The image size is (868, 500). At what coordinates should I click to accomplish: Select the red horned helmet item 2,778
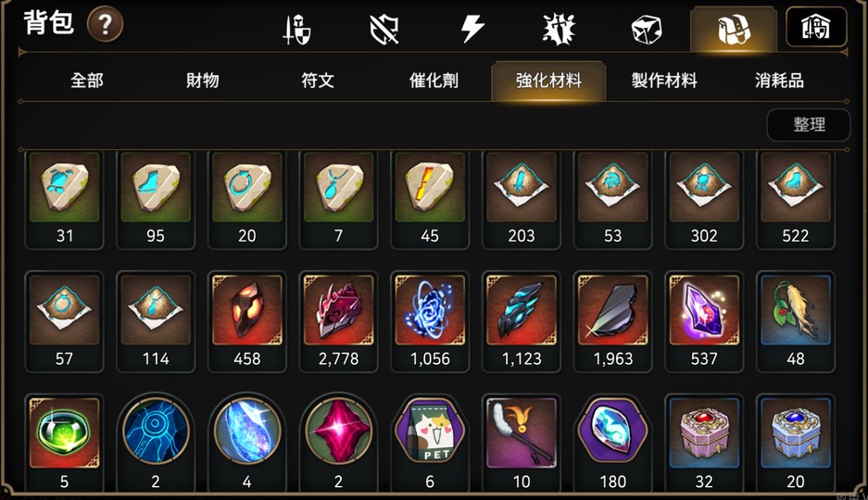click(x=338, y=322)
